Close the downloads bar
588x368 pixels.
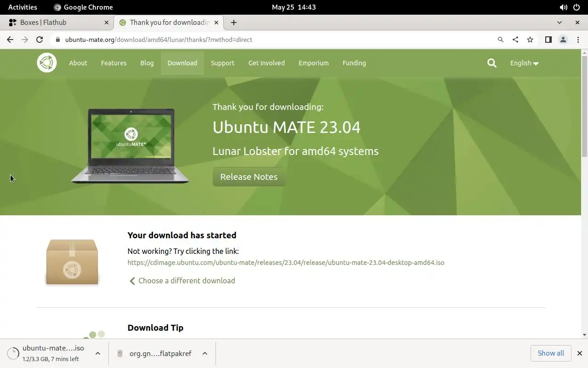tap(580, 353)
